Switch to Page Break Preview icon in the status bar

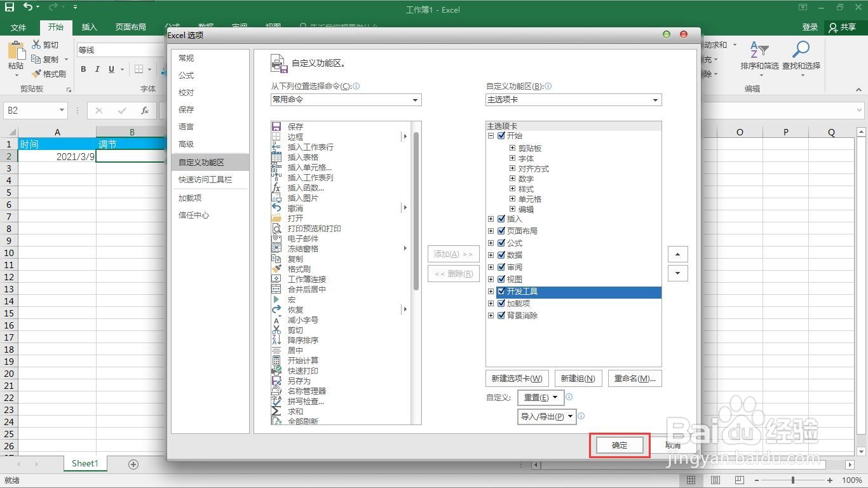pos(740,480)
